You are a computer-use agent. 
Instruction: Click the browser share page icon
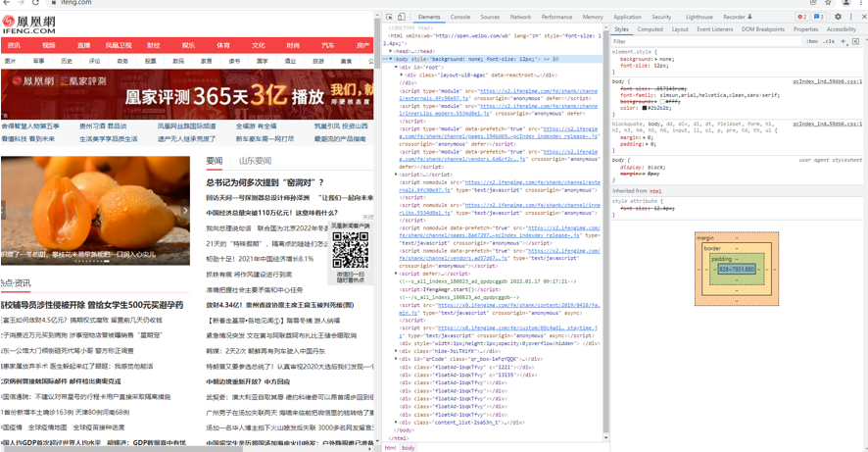coord(812,3)
